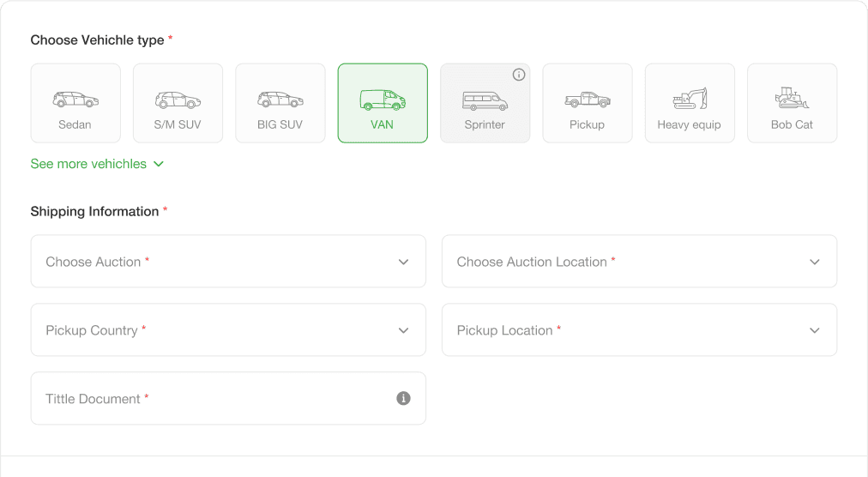
Task: Click the S/M SUV car icon
Action: (x=178, y=100)
